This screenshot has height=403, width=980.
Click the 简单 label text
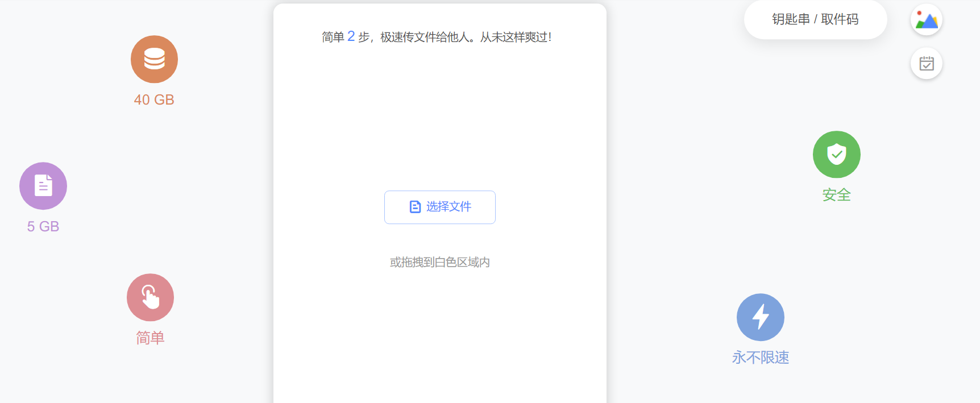150,338
